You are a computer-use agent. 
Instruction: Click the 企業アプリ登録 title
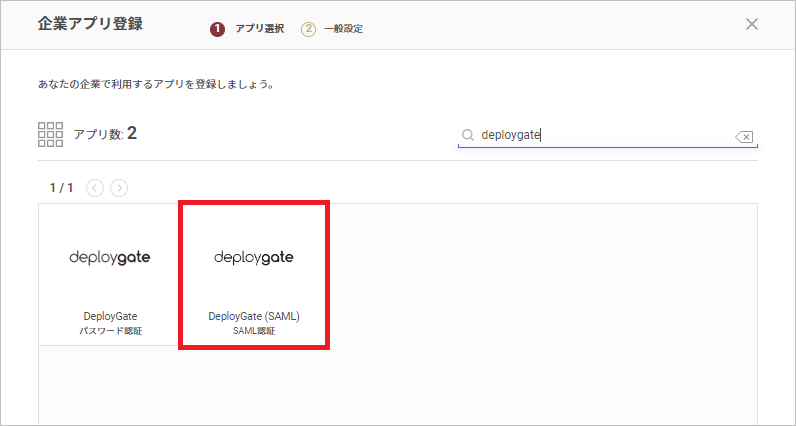coord(90,24)
